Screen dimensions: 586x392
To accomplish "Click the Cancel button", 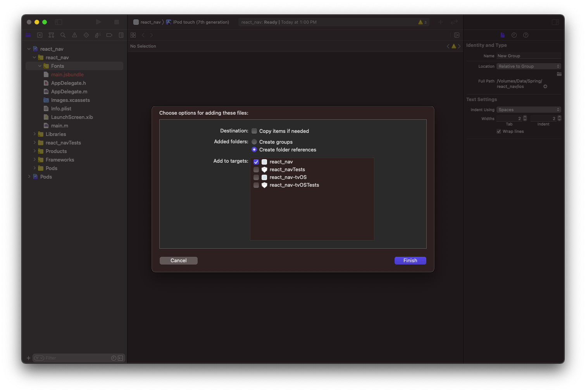I will point(179,261).
